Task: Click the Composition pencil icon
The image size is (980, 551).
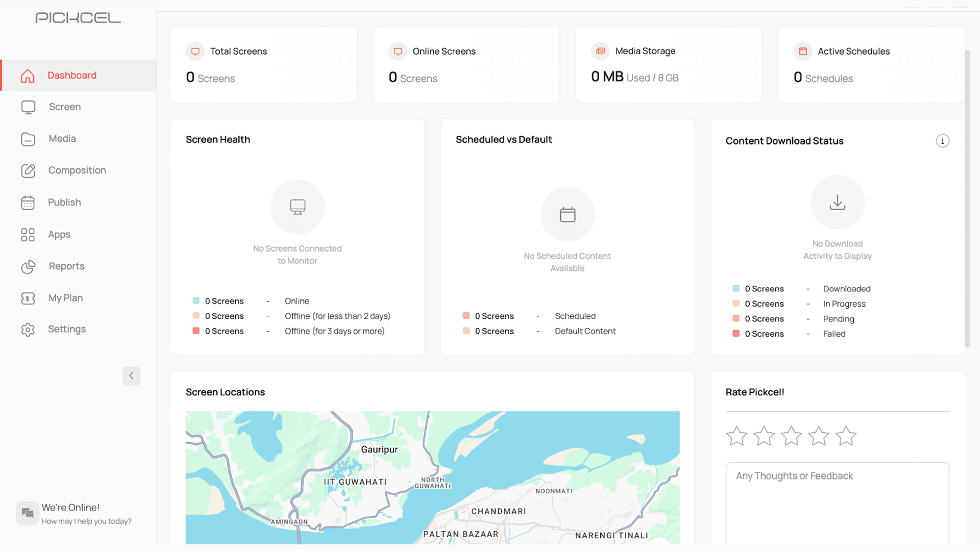Action: pyautogui.click(x=28, y=170)
